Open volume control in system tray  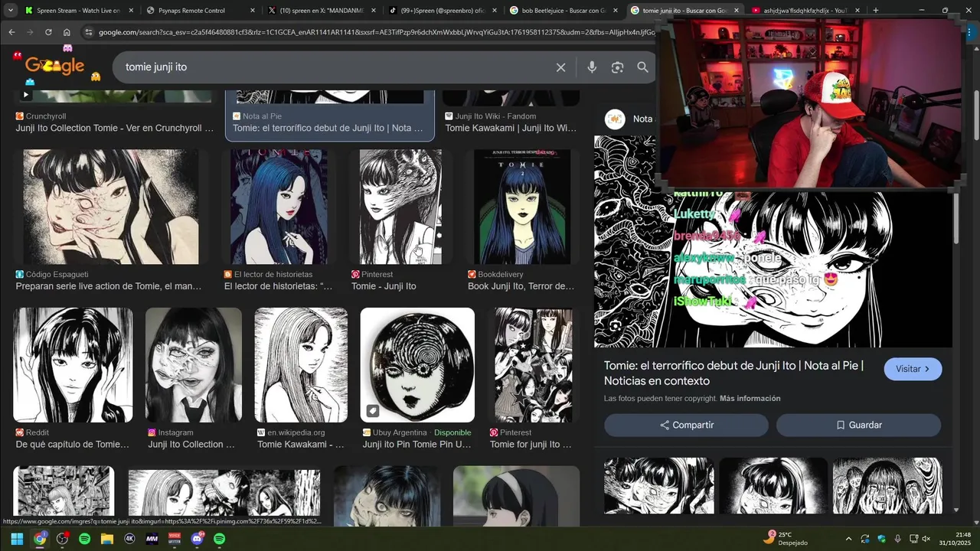pos(926,539)
